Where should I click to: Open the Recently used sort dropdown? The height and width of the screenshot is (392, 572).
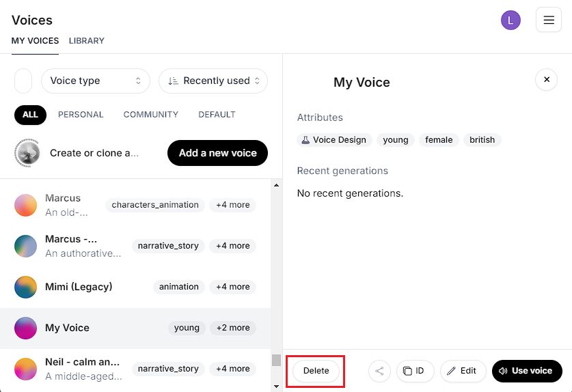pos(213,81)
